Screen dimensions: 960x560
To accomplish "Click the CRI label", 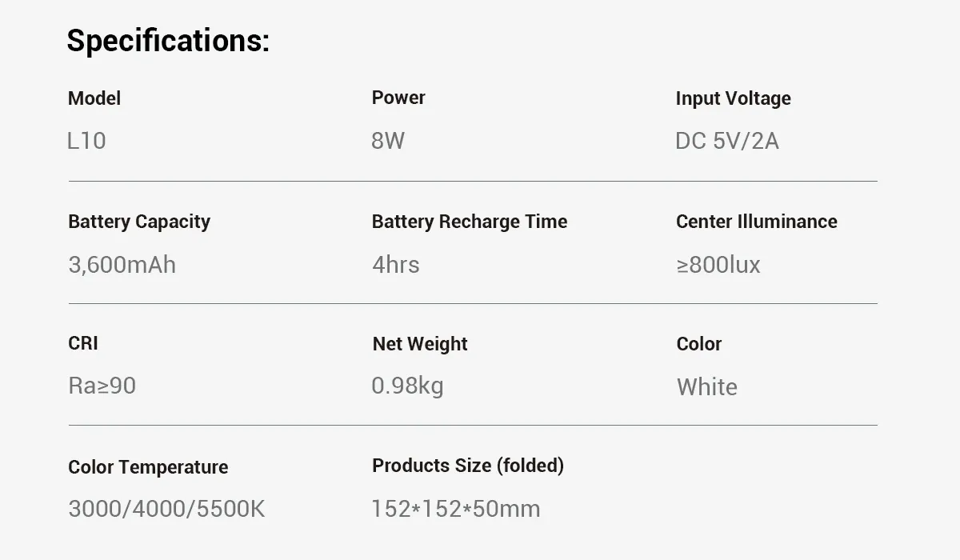I will (83, 343).
